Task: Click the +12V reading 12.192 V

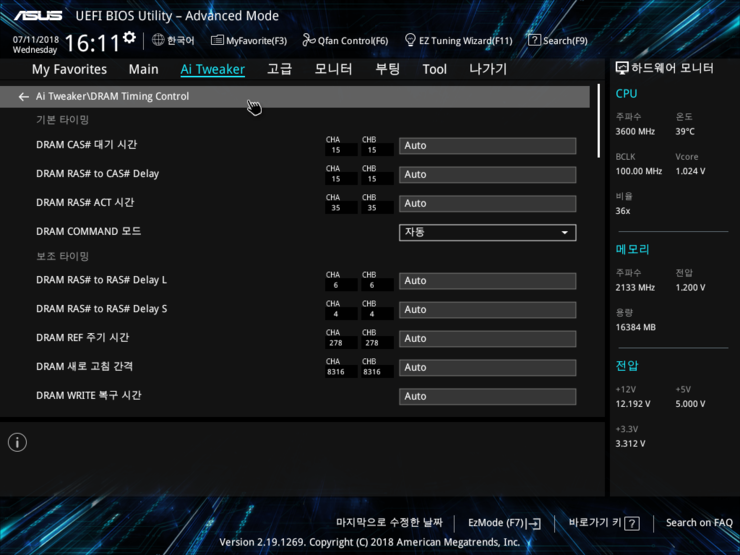Action: click(x=633, y=404)
